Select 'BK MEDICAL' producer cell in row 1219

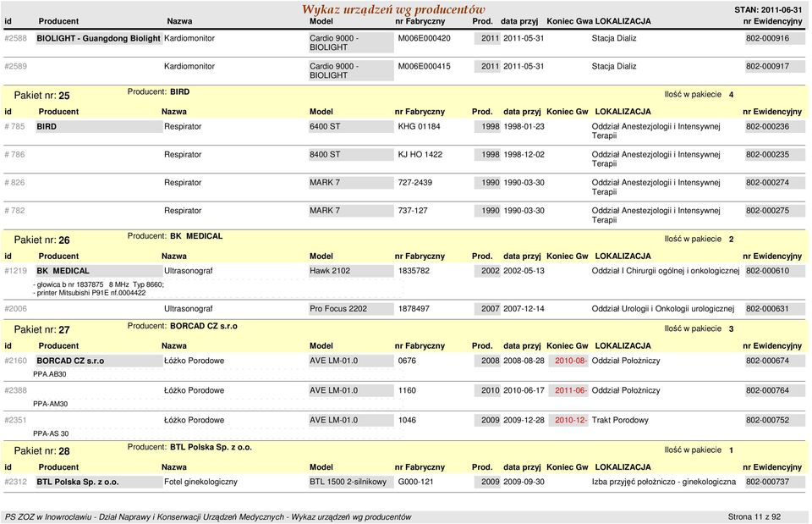[98, 271]
